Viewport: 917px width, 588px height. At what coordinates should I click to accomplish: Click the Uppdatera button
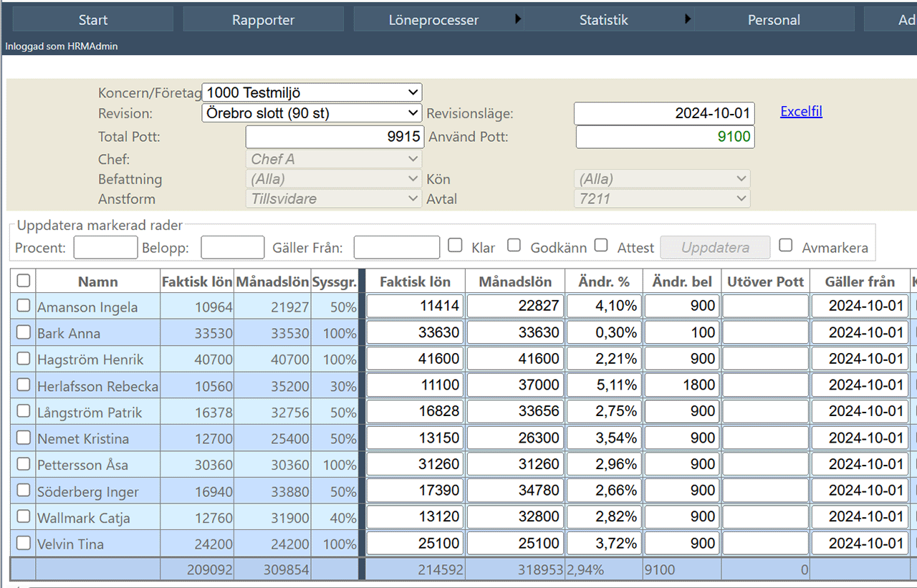(715, 248)
